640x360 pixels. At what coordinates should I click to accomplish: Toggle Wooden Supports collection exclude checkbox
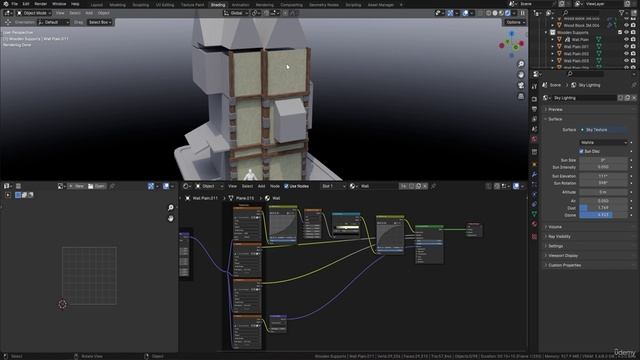point(620,32)
